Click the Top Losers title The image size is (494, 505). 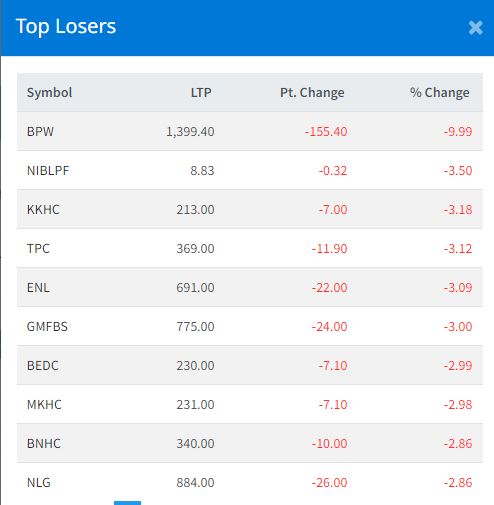click(x=66, y=27)
